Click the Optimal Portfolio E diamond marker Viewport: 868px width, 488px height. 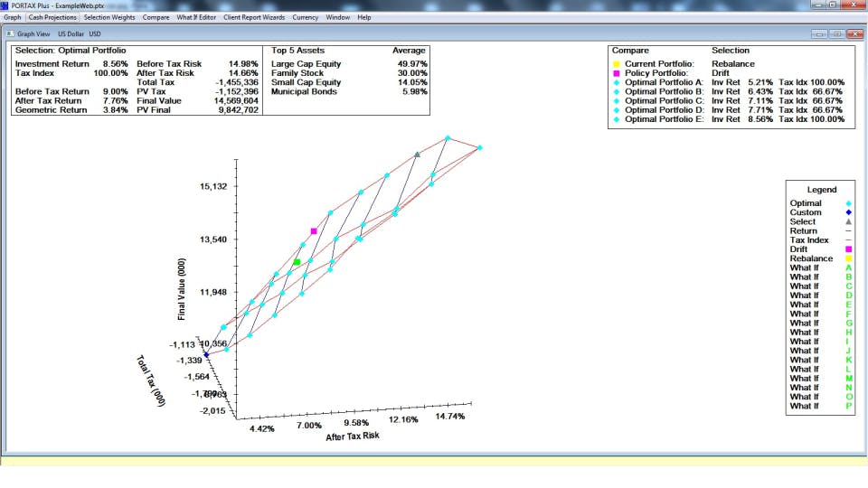(x=616, y=119)
